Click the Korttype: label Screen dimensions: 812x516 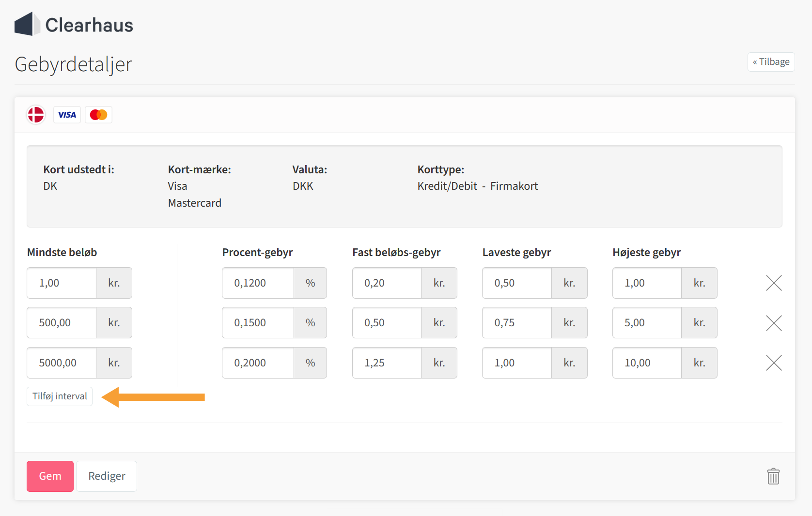[441, 169]
